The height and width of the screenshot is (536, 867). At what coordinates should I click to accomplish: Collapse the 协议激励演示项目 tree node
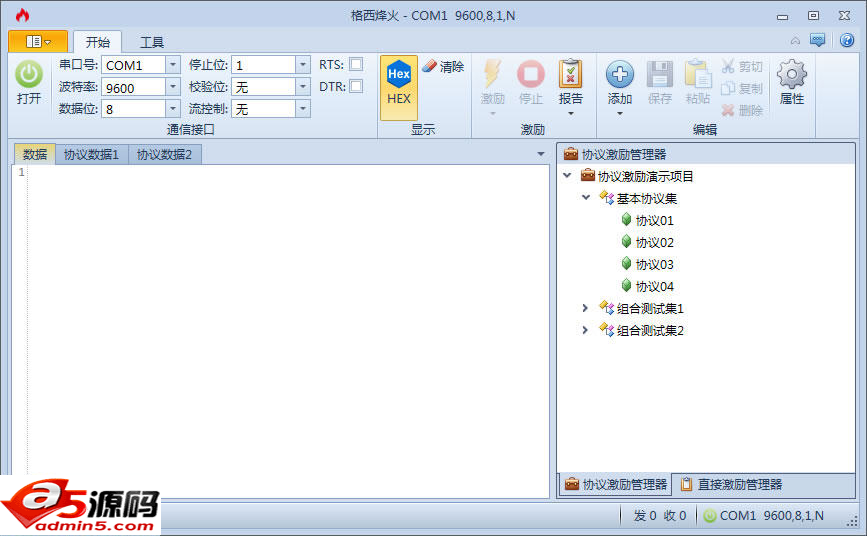tap(567, 175)
